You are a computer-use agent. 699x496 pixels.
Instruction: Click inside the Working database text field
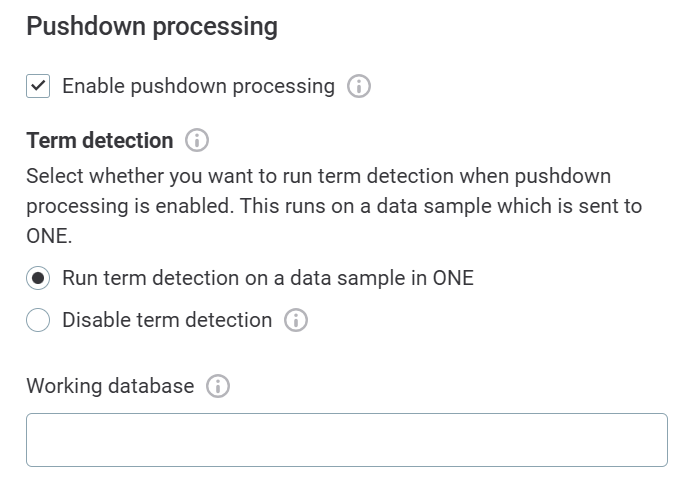pyautogui.click(x=346, y=440)
